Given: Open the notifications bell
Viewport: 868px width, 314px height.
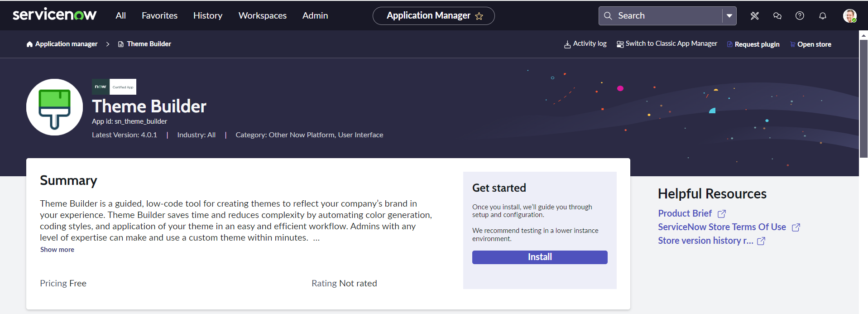Looking at the screenshot, I should tap(823, 16).
